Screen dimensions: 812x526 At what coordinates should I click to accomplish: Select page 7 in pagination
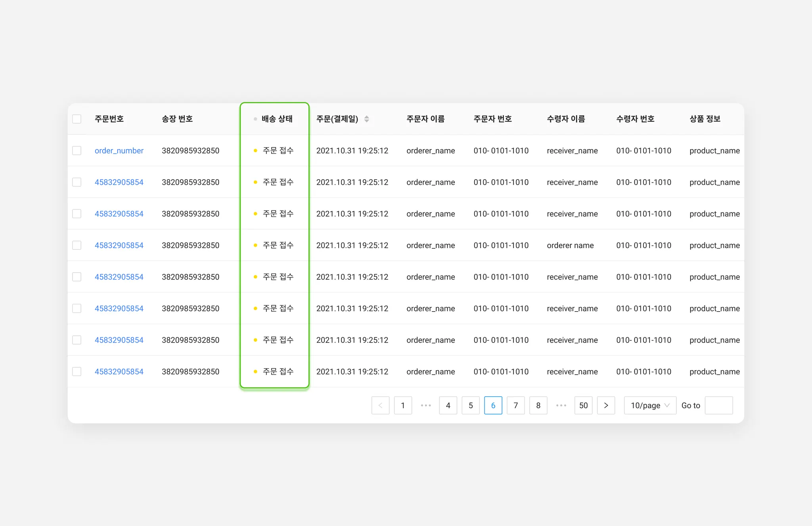515,405
